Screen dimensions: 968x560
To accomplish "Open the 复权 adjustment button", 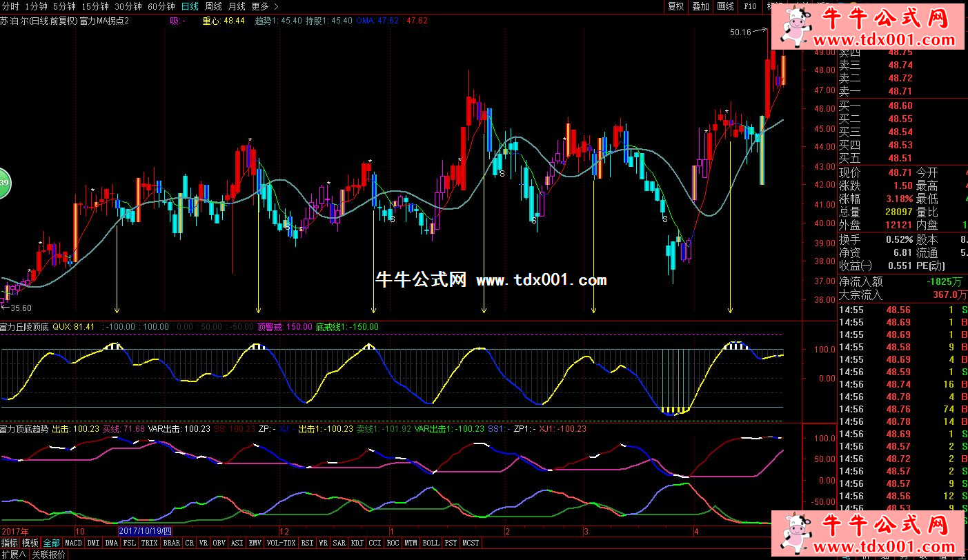I will tap(676, 6).
